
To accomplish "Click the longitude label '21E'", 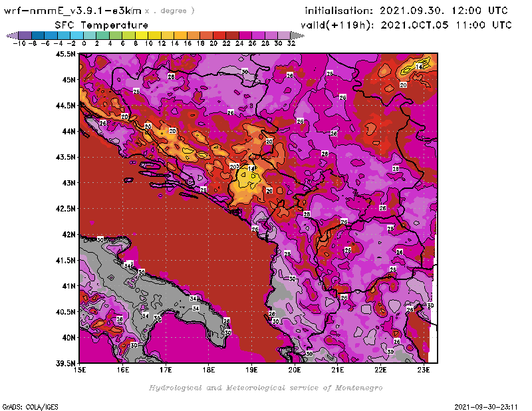I will 338,370.
